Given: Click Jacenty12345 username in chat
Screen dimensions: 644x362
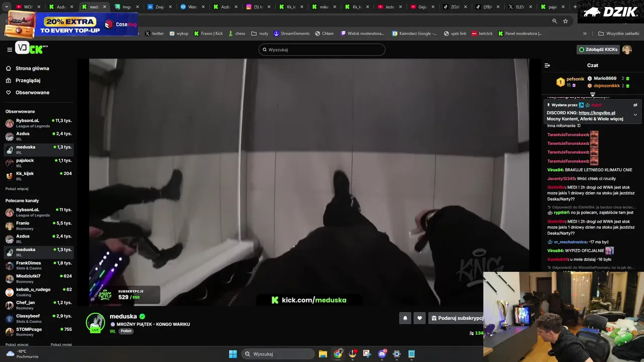Looking at the screenshot, I should [561, 179].
